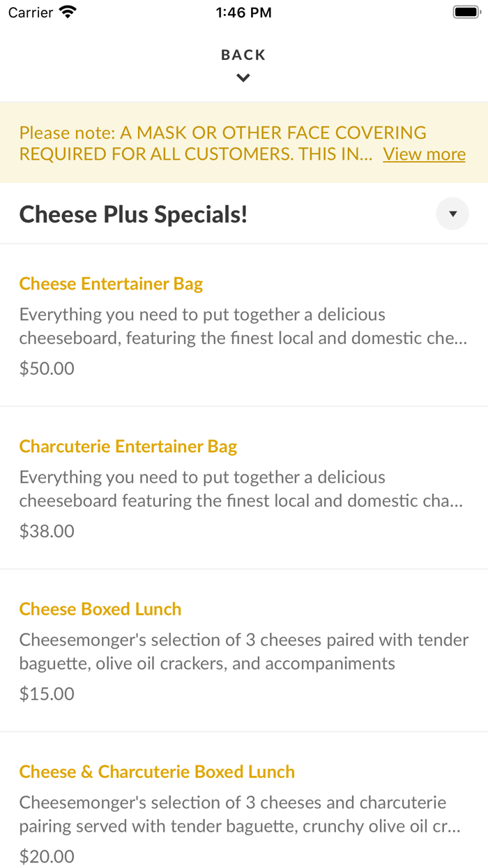Tap the BACK button
The image size is (488, 868).
(x=243, y=54)
